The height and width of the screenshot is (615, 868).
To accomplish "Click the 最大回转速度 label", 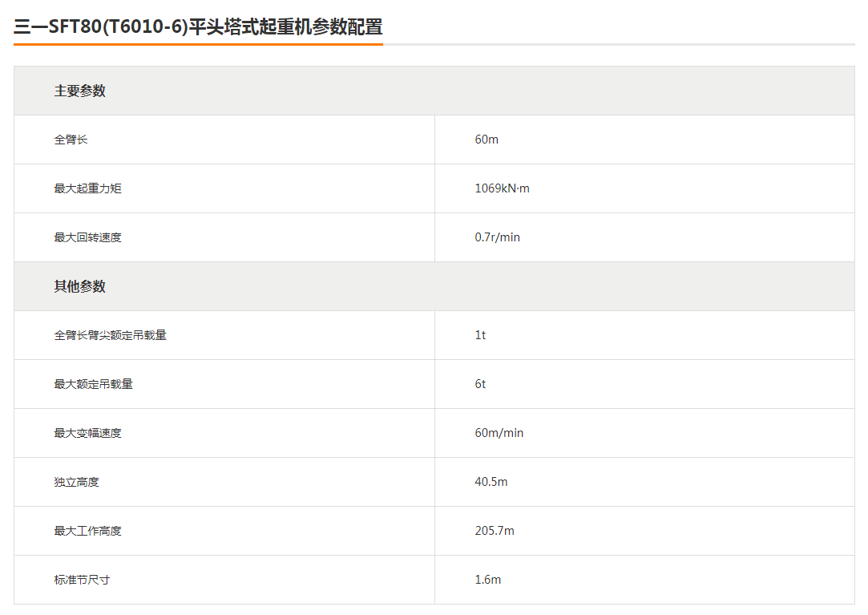I will (87, 237).
